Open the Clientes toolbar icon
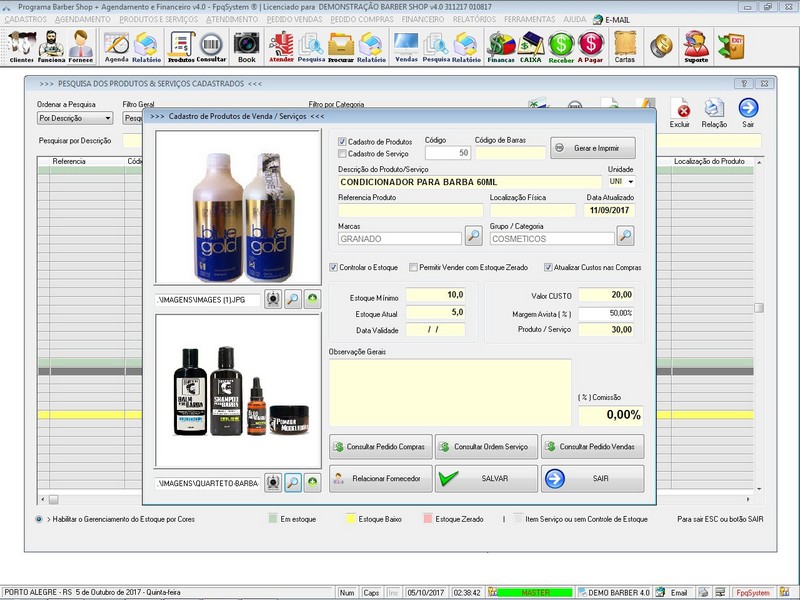 pos(21,46)
